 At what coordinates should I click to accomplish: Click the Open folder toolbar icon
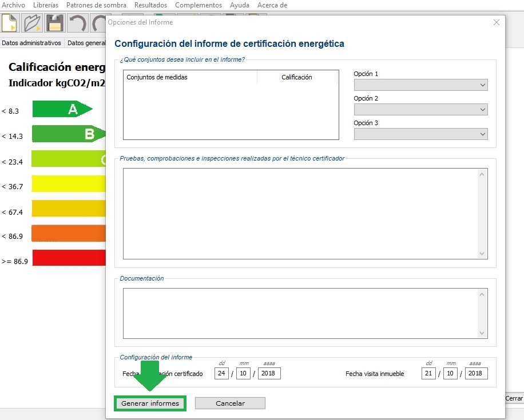tap(33, 25)
